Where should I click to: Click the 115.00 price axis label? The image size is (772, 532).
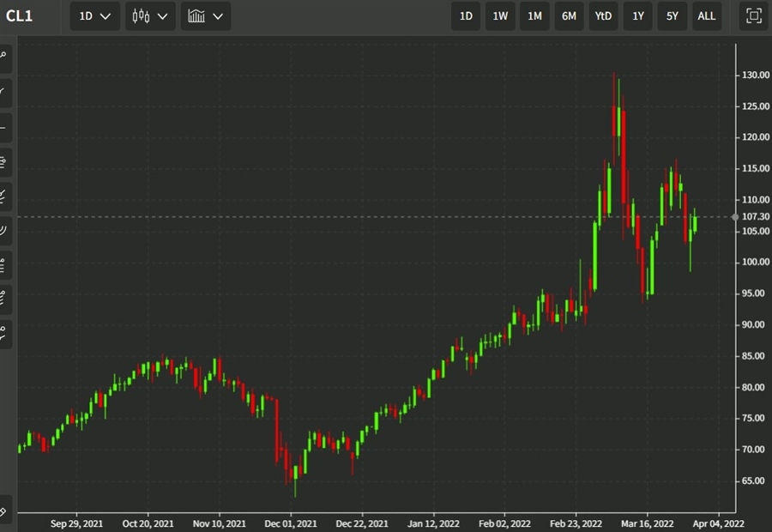point(755,168)
